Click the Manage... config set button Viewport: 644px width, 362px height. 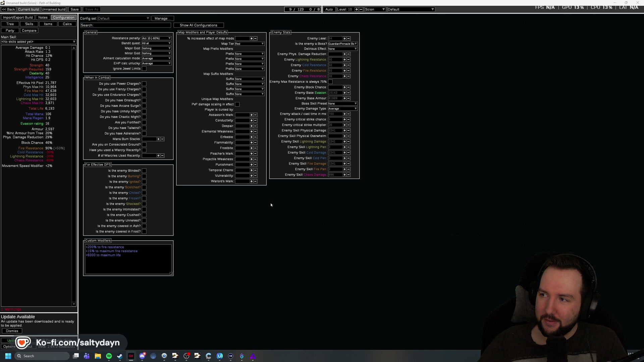tap(162, 18)
